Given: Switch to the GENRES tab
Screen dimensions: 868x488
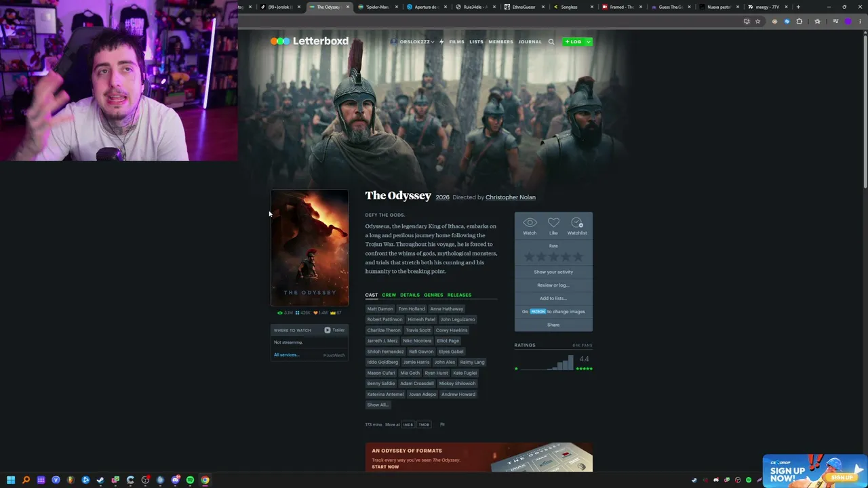Looking at the screenshot, I should click(433, 295).
